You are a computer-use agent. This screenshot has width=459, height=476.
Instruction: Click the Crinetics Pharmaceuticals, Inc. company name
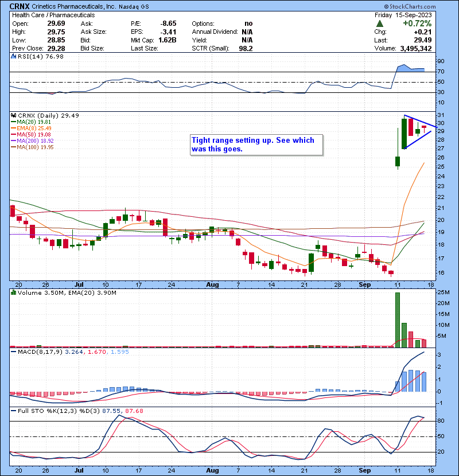(74, 6)
